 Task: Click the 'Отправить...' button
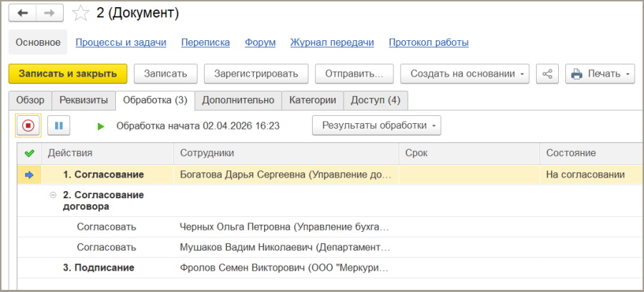click(x=354, y=74)
